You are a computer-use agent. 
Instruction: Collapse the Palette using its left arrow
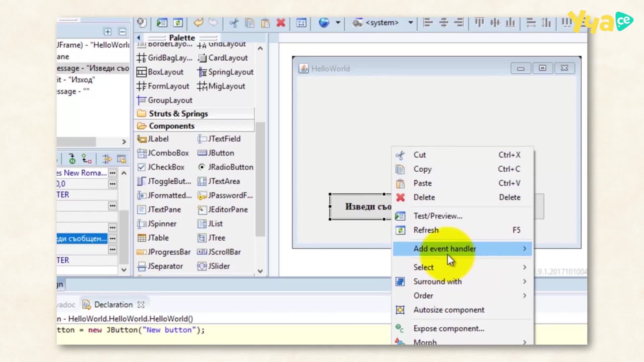(x=139, y=38)
